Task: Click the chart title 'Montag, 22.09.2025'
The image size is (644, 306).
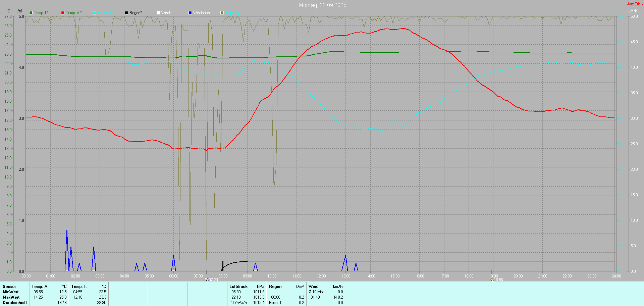Action: 323,5
